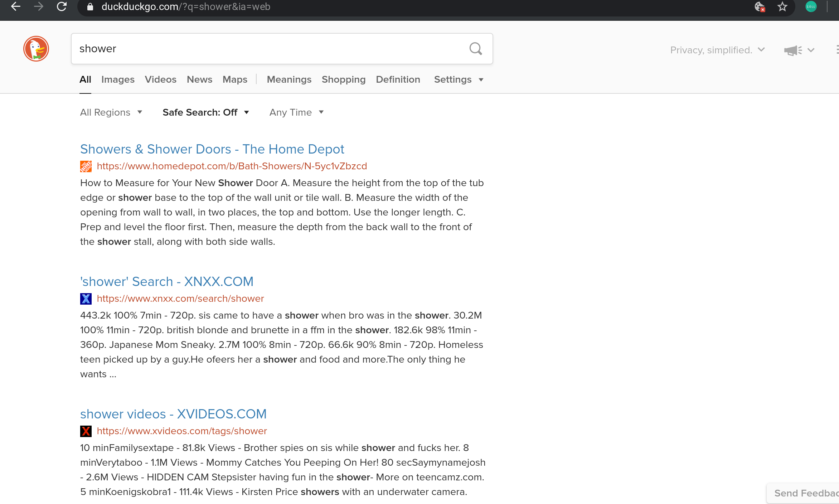Expand Privacy, simplified. menu
This screenshot has width=839, height=504.
pos(717,50)
